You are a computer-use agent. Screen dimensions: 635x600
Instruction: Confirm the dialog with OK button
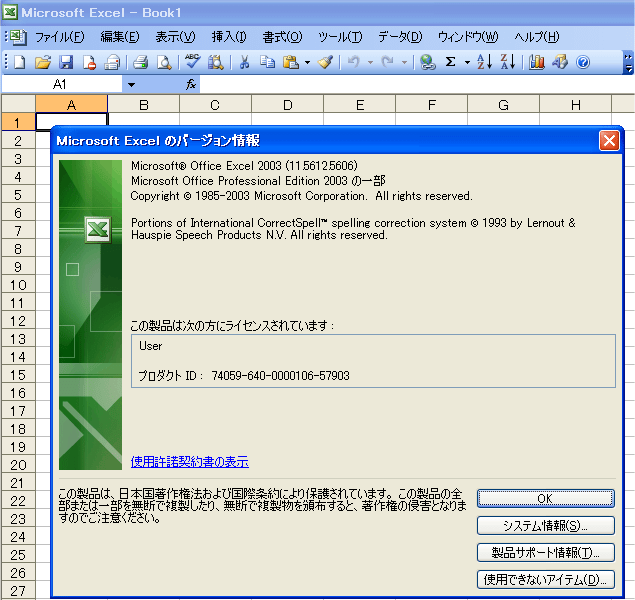point(546,498)
